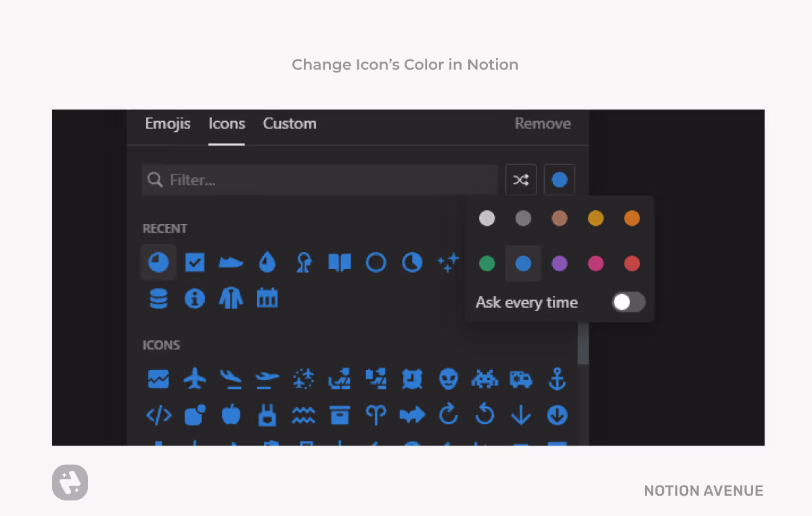The height and width of the screenshot is (516, 812).
Task: Pick the calendar icon in Recent
Action: 267,298
